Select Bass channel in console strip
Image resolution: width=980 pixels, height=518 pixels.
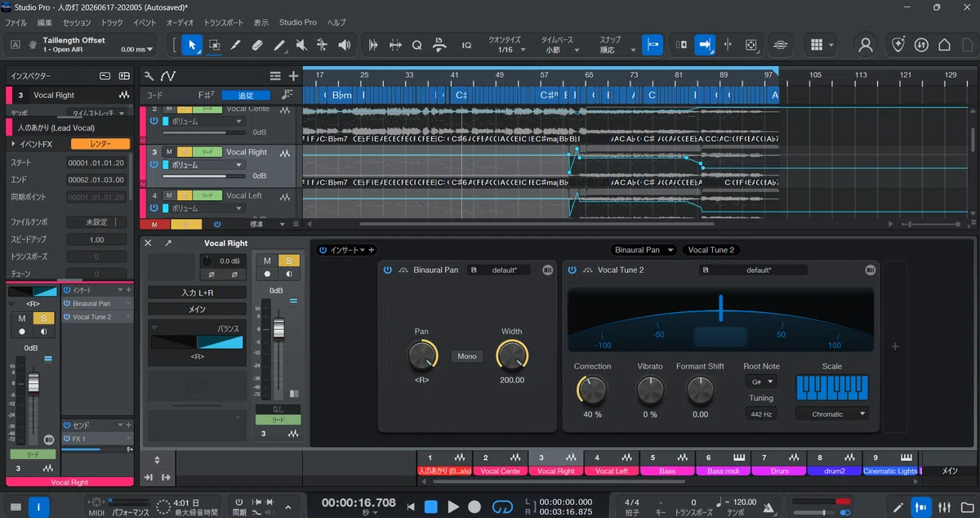(x=667, y=464)
